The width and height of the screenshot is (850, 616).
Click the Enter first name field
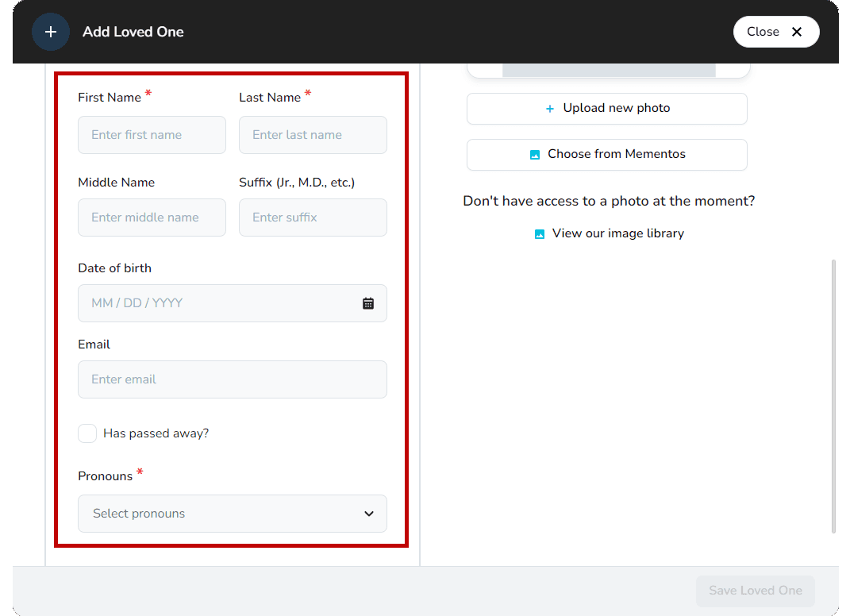(152, 135)
